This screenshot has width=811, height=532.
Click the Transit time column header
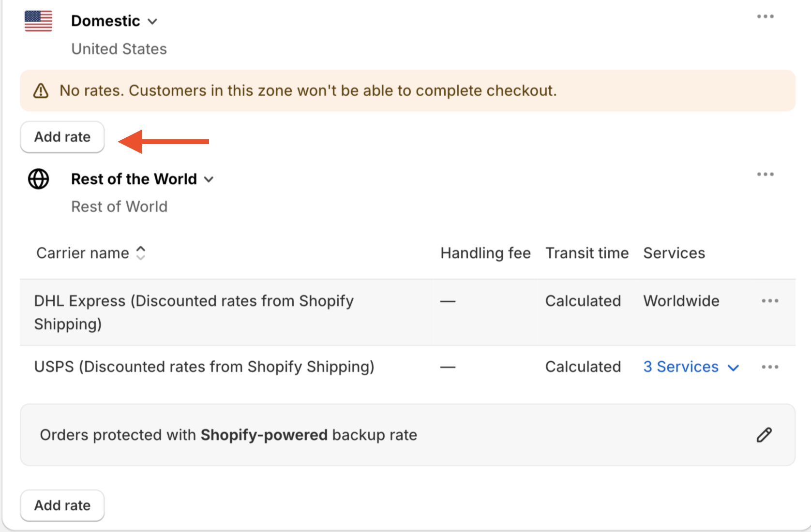click(587, 253)
